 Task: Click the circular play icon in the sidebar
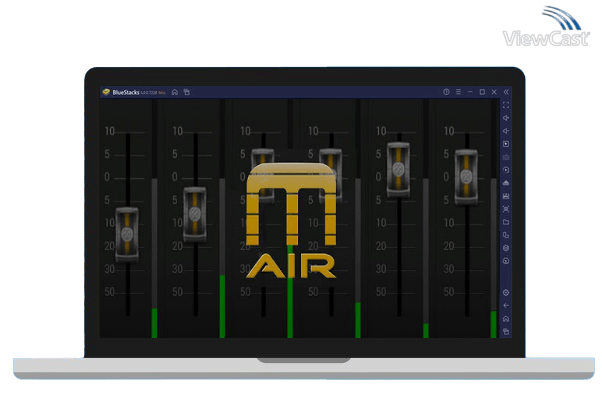506,170
